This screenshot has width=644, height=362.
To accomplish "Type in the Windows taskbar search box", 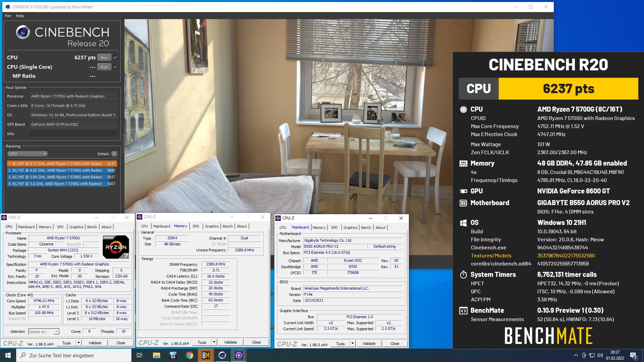I will tap(74, 355).
